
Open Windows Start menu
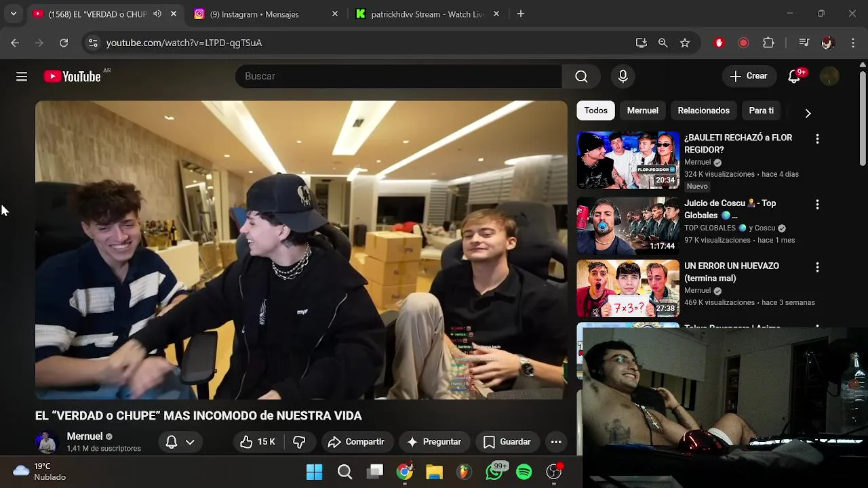point(315,472)
